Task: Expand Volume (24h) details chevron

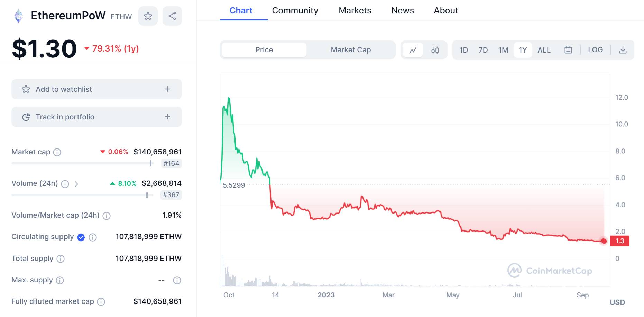Action: pyautogui.click(x=76, y=184)
